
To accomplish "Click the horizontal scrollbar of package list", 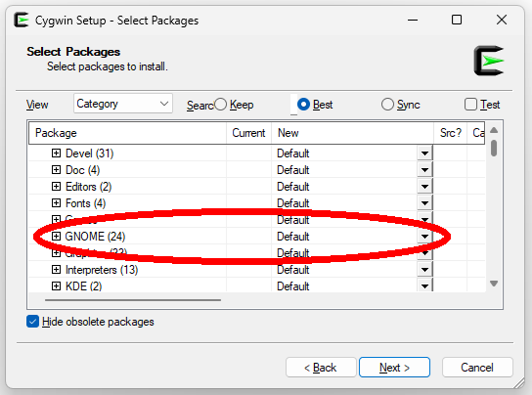I will 133,300.
